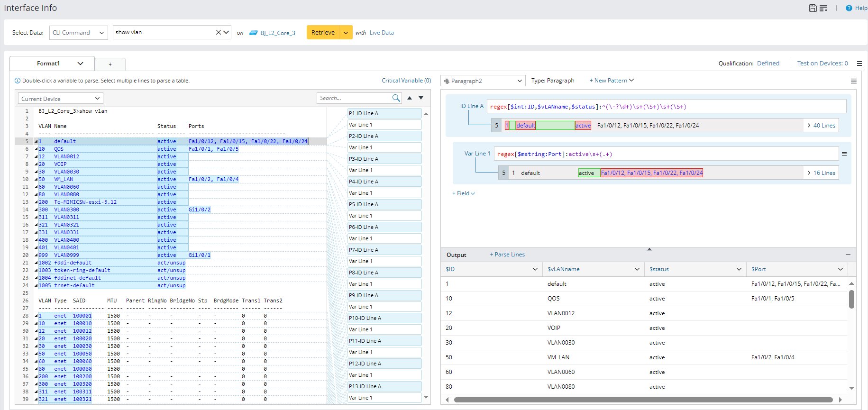Click the Critical Variable (0) link

pyautogui.click(x=406, y=81)
